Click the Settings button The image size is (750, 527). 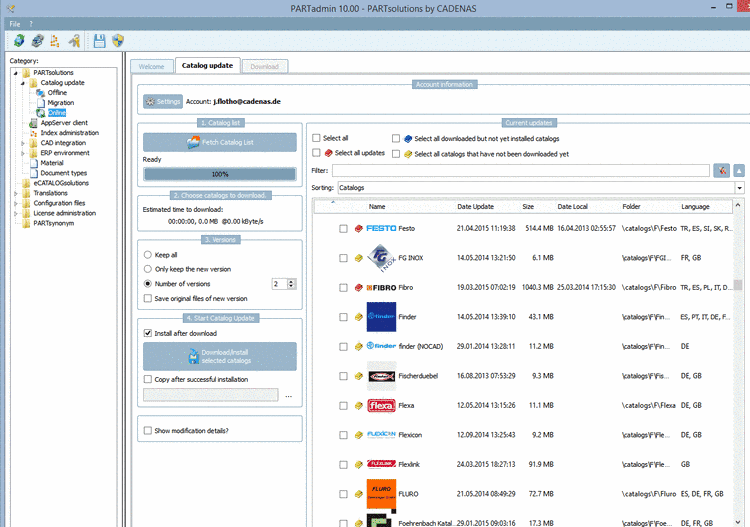click(163, 101)
